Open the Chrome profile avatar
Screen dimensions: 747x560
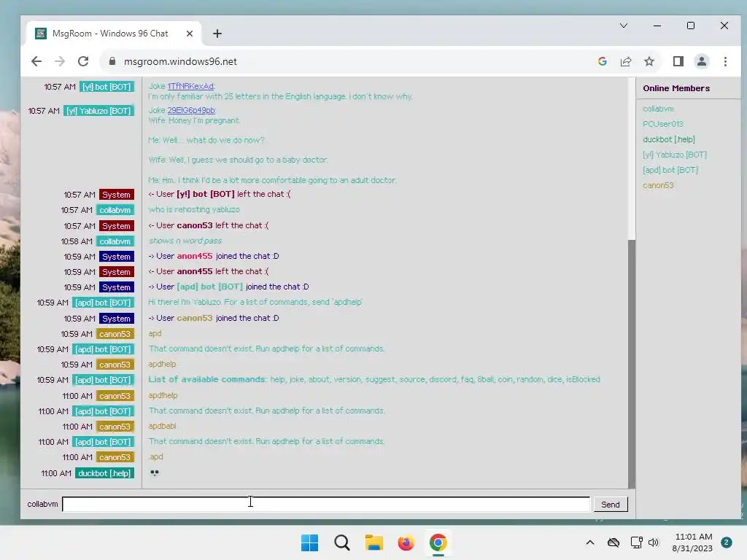[702, 61]
